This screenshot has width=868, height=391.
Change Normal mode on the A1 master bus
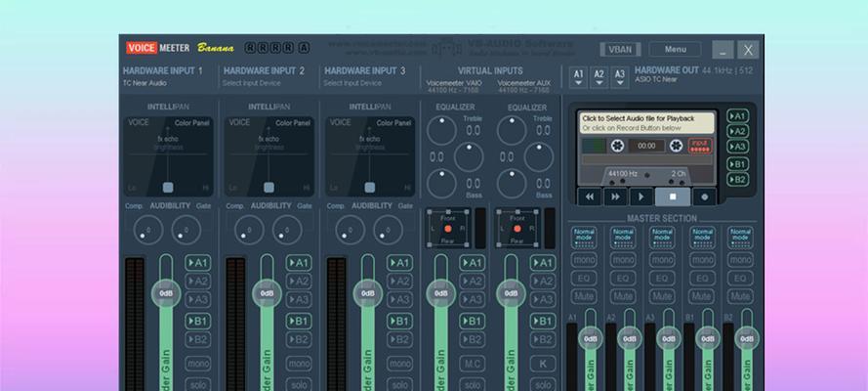tap(584, 238)
